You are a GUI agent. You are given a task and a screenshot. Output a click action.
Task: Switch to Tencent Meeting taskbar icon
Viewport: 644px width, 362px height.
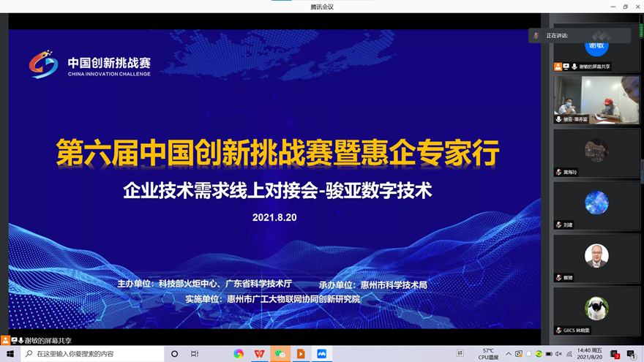click(321, 354)
